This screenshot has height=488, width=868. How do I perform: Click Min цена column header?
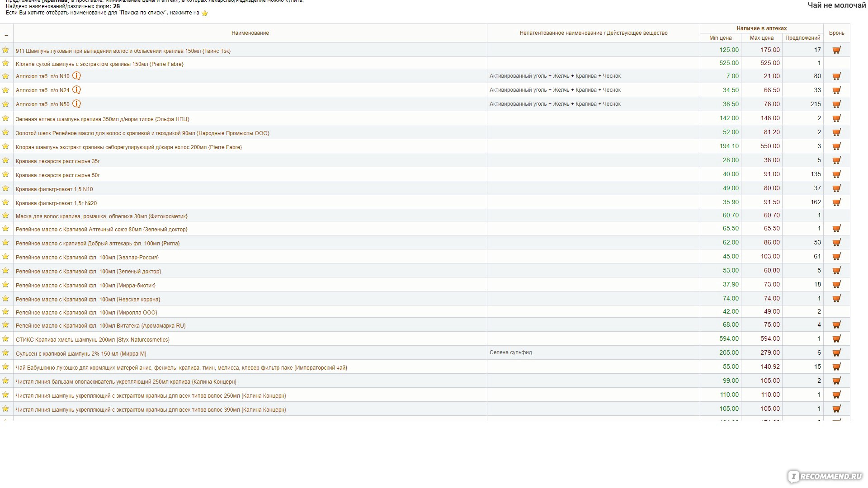[x=720, y=38]
